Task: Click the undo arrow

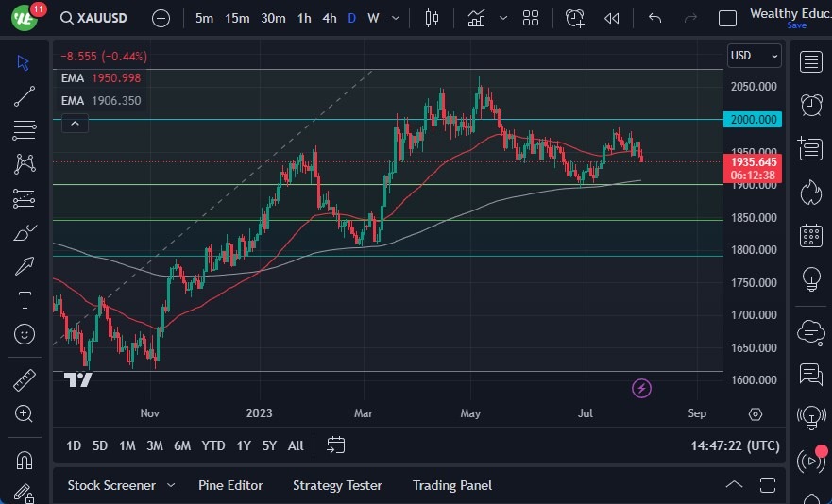Action: click(x=654, y=18)
